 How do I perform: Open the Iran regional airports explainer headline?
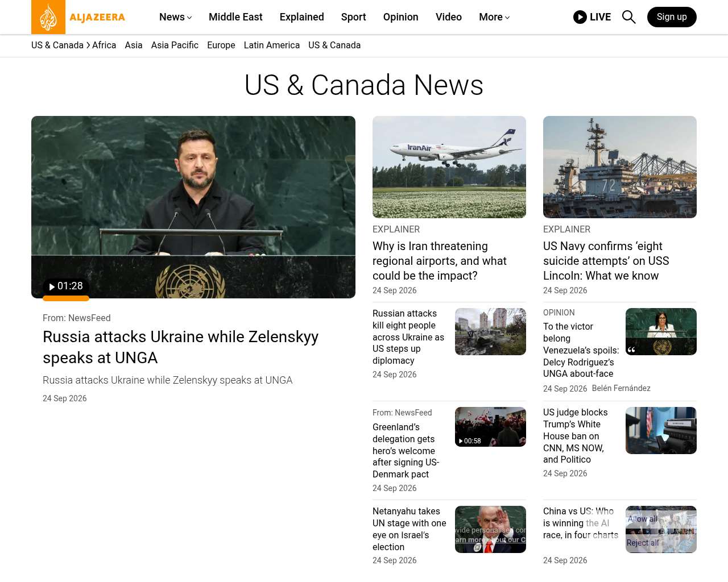click(440, 261)
